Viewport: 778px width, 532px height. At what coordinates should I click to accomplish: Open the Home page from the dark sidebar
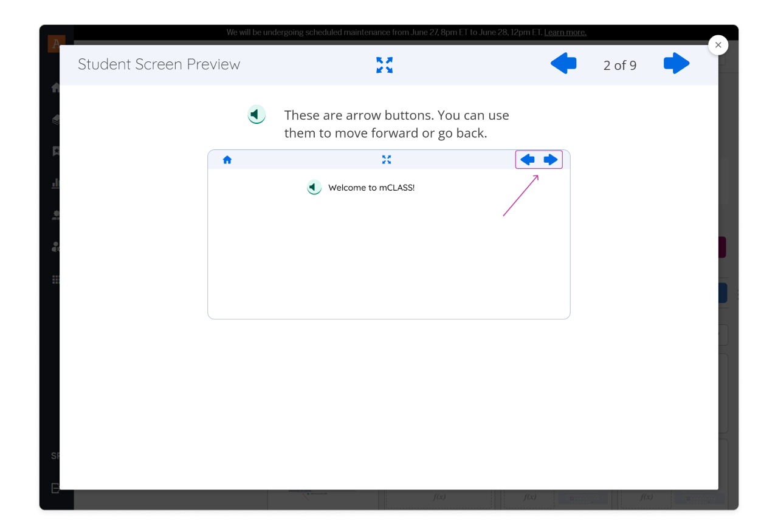coord(55,88)
